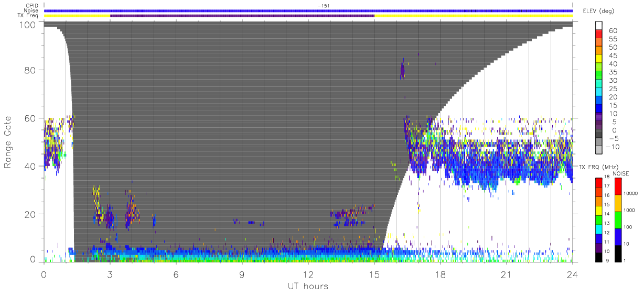Click the TX Freq row label
The height and width of the screenshot is (297, 644).
(27, 16)
